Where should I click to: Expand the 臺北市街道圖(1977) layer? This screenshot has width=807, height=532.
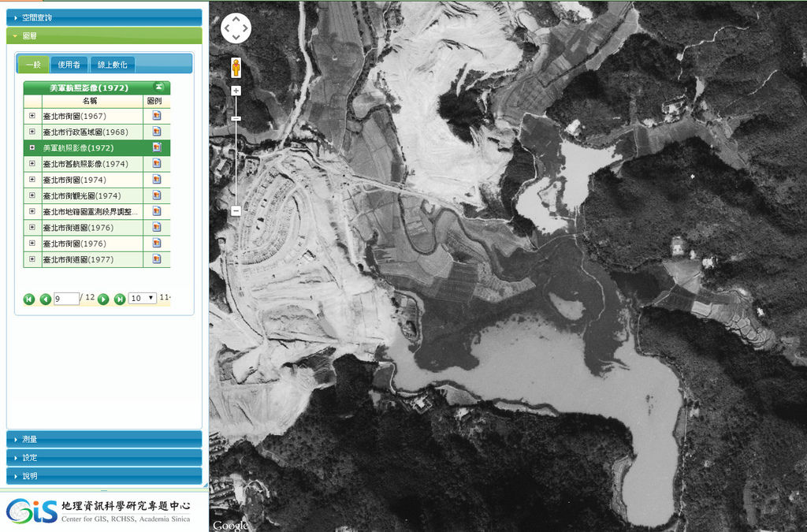pyautogui.click(x=32, y=259)
